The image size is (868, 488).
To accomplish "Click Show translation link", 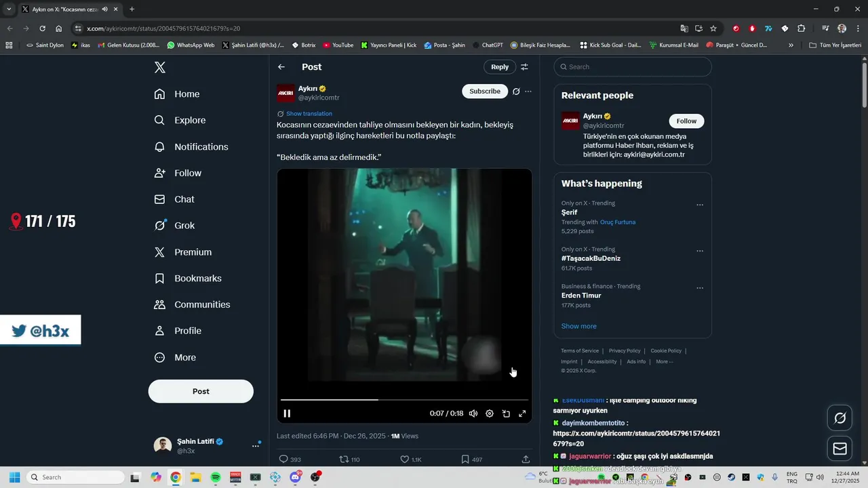I will click(309, 114).
